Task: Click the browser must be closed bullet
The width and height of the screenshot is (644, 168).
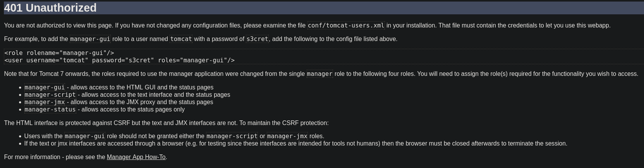Action: [x=295, y=144]
